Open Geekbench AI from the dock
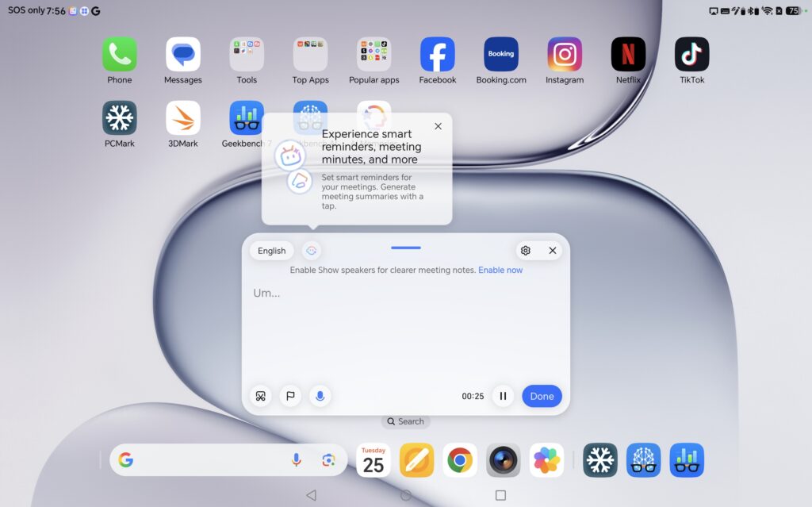Screen dimensions: 812x507 pos(643,460)
